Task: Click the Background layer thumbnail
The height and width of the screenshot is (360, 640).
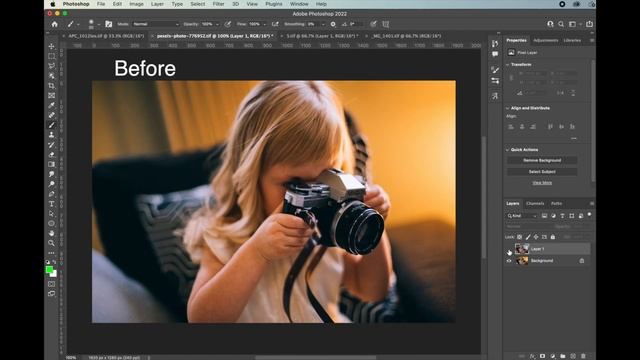Action: coord(522,261)
